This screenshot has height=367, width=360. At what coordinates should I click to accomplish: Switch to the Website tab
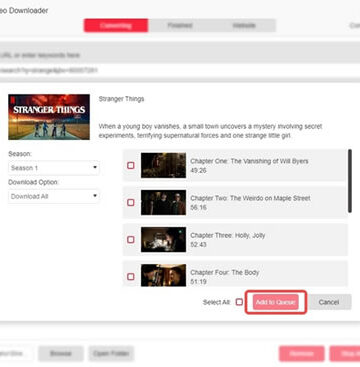[244, 26]
